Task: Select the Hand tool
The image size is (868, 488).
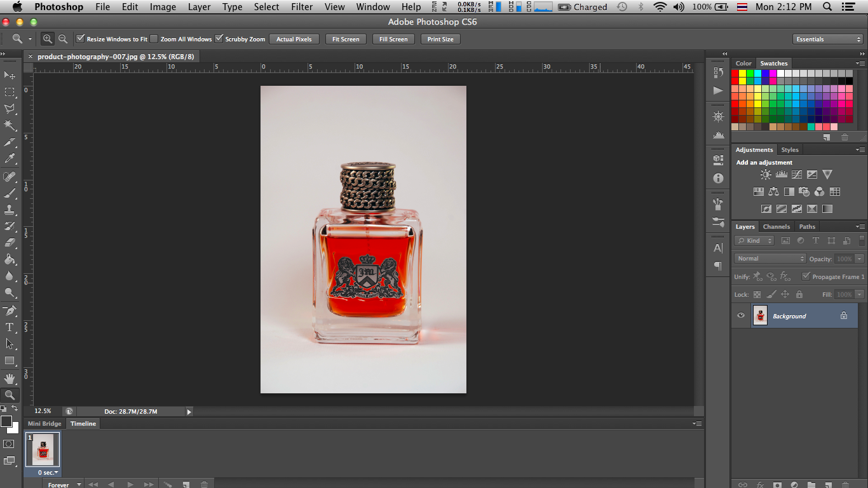Action: 10,379
